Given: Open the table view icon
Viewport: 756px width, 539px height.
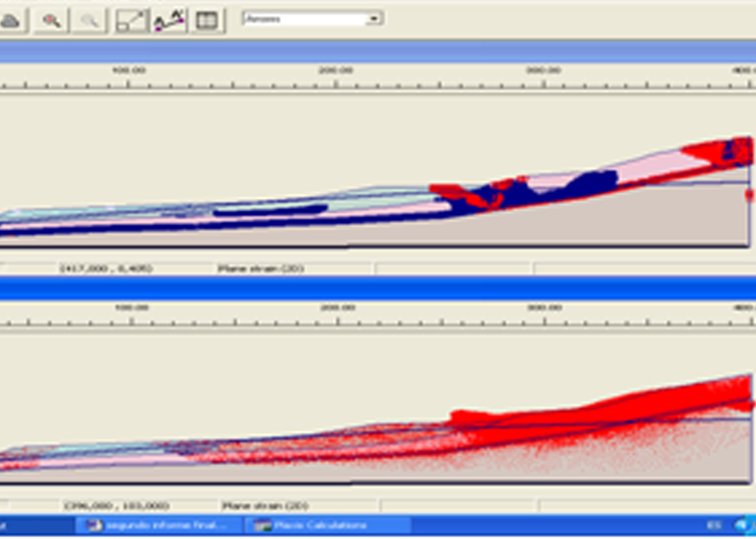Looking at the screenshot, I should [207, 21].
